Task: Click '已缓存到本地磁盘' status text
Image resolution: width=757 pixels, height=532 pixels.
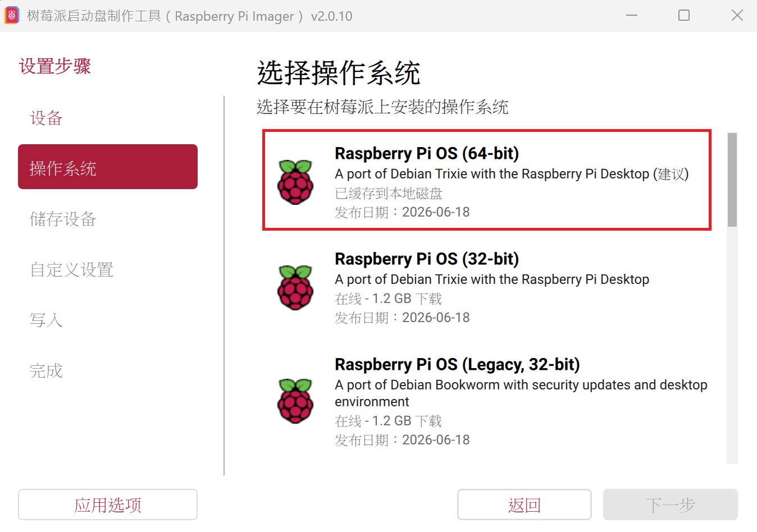Action: (x=389, y=194)
